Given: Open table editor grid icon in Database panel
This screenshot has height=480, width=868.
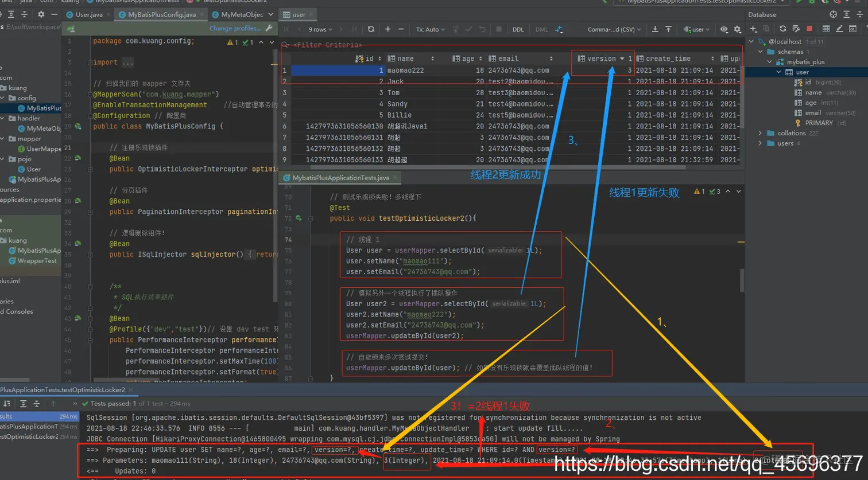Looking at the screenshot, I should point(826,29).
